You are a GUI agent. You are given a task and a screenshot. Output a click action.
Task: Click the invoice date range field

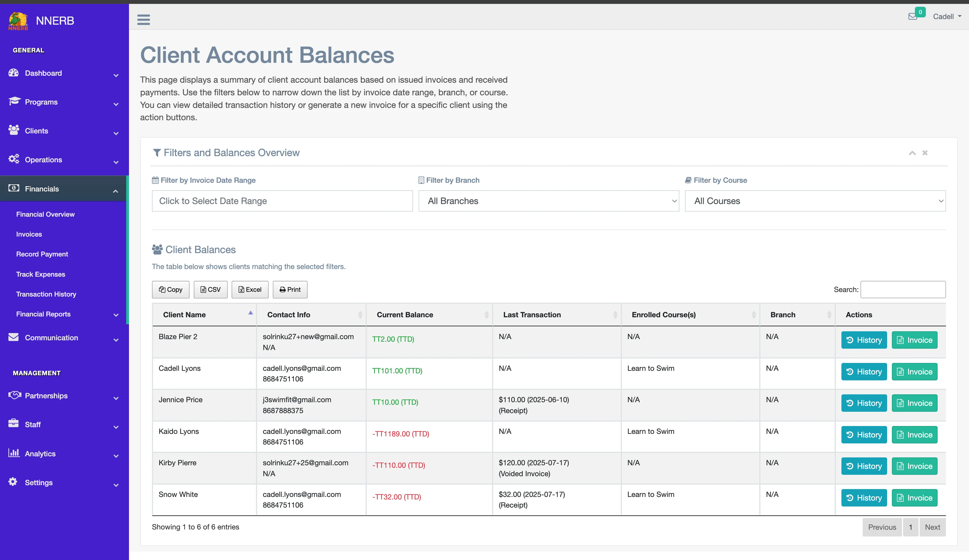[282, 201]
